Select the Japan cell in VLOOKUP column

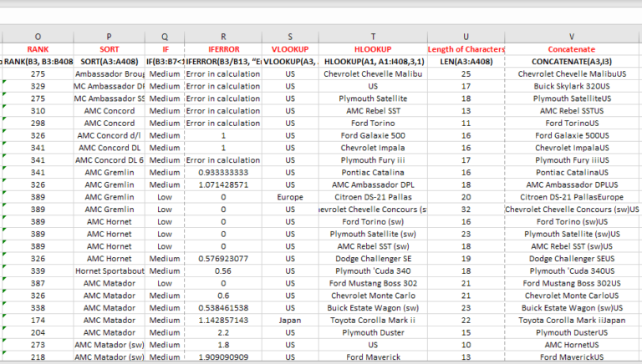(290, 321)
